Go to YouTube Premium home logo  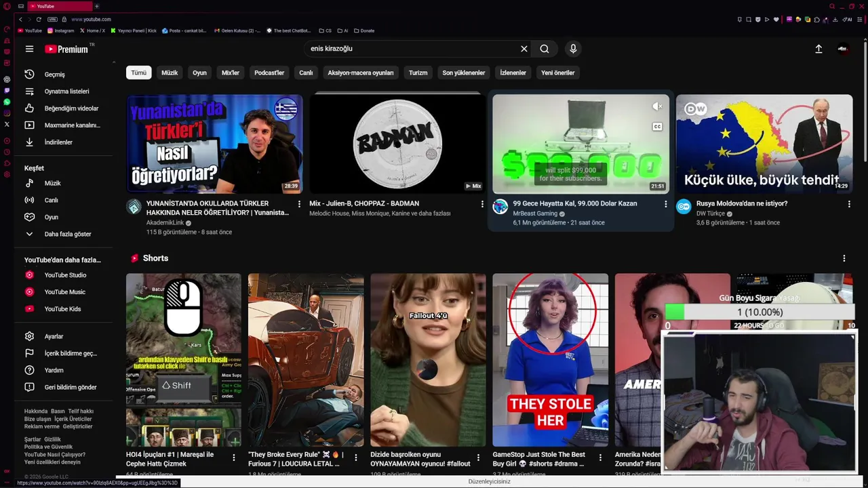point(66,49)
